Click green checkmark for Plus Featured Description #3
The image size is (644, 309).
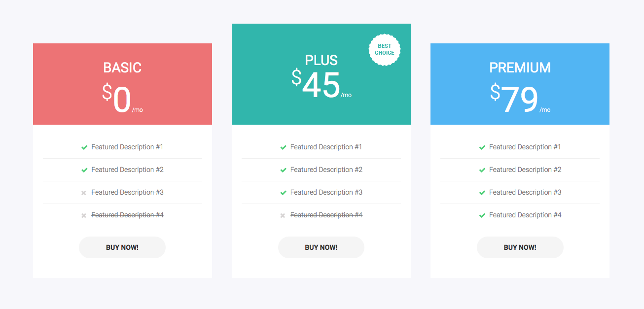click(283, 193)
